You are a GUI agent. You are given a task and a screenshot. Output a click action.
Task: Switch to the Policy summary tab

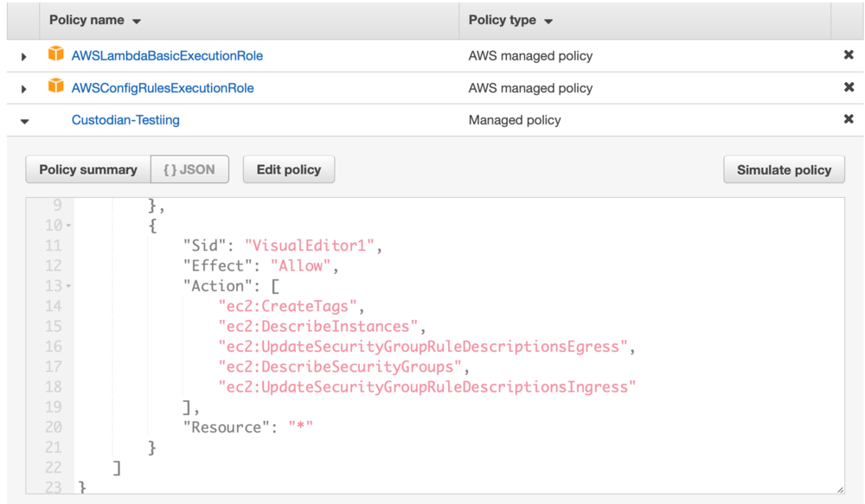86,169
